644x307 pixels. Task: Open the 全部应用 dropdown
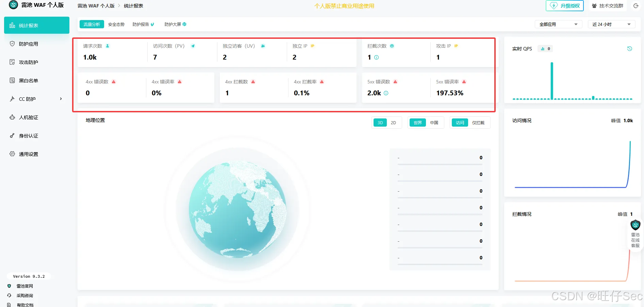coord(558,24)
